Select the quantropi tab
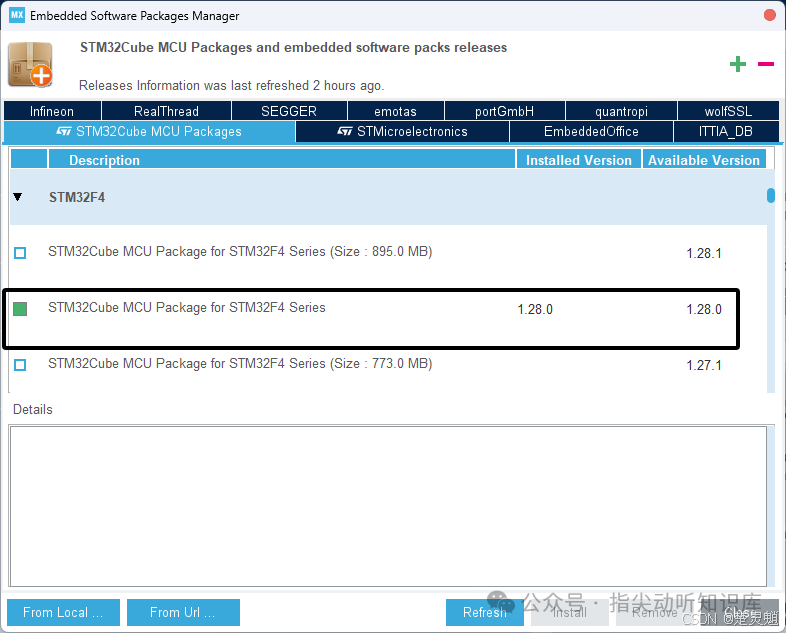This screenshot has height=633, width=786. [622, 111]
